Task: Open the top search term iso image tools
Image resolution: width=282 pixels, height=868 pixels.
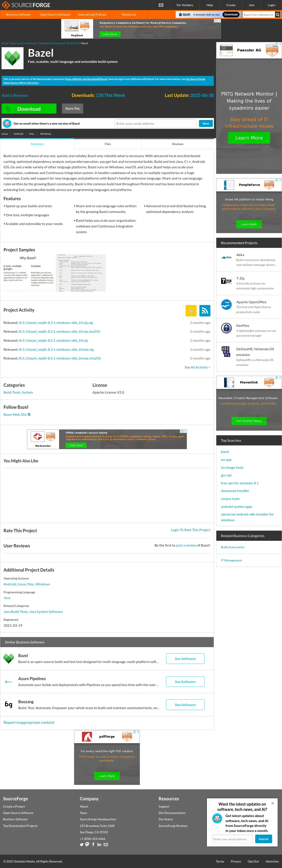Action: 232,467
